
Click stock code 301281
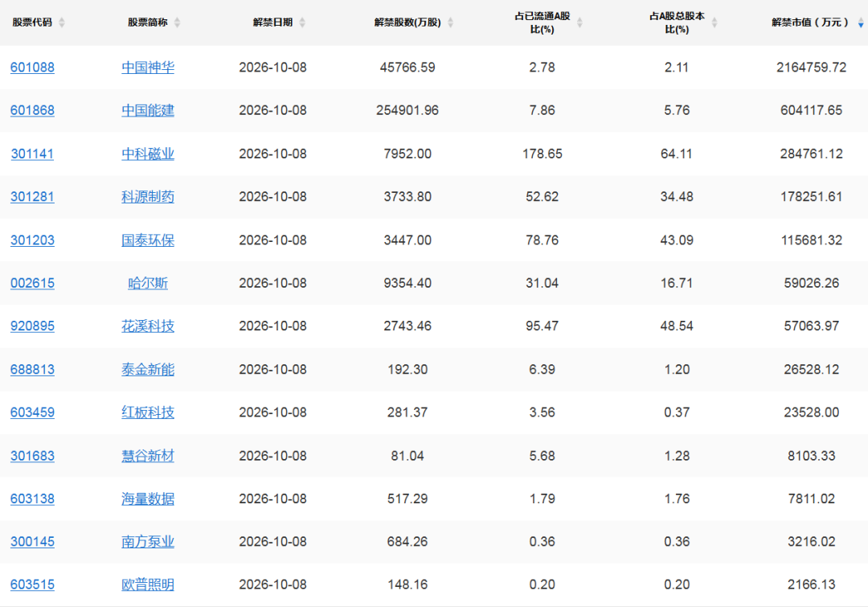tap(33, 197)
